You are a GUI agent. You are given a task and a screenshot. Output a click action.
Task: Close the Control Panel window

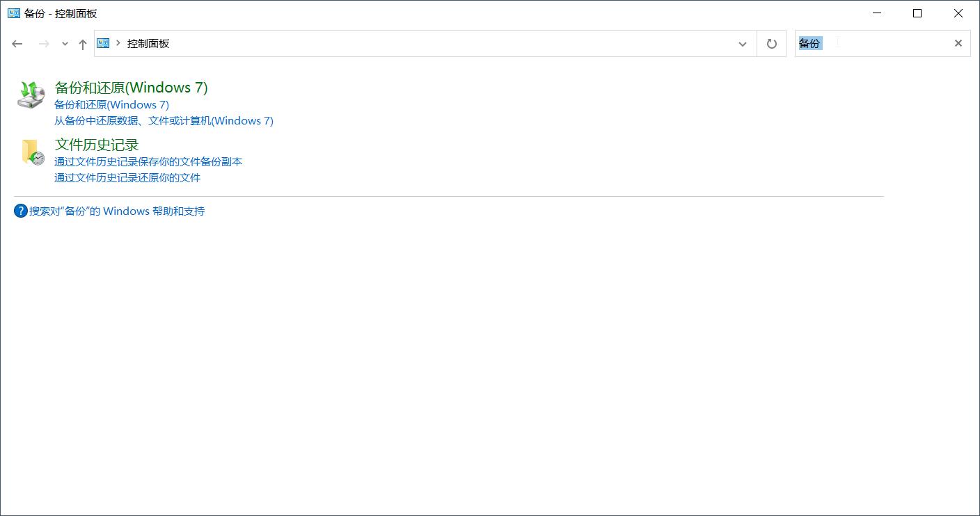(x=958, y=13)
